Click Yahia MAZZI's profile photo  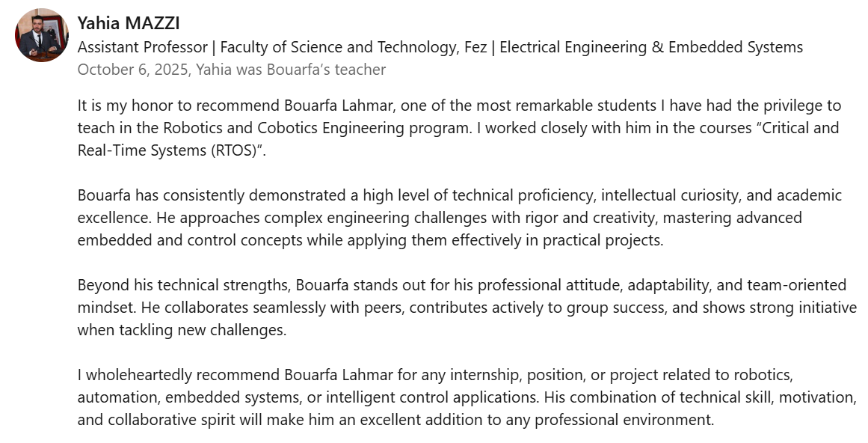pos(42,36)
